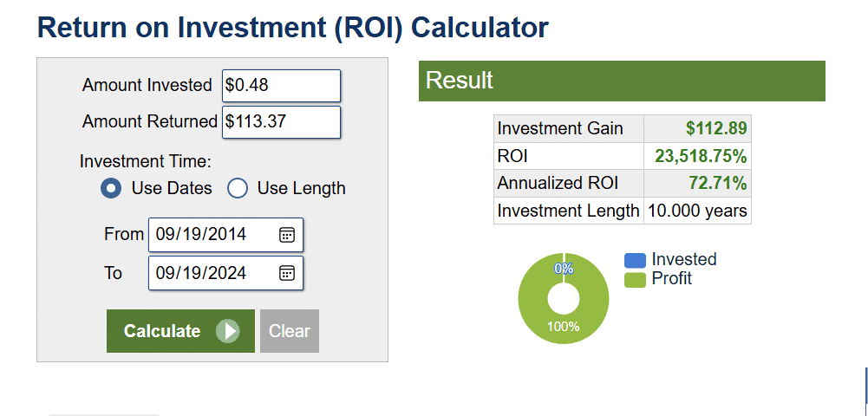868x416 pixels.
Task: Click the Investment Length value 10.000 years
Action: click(x=697, y=211)
